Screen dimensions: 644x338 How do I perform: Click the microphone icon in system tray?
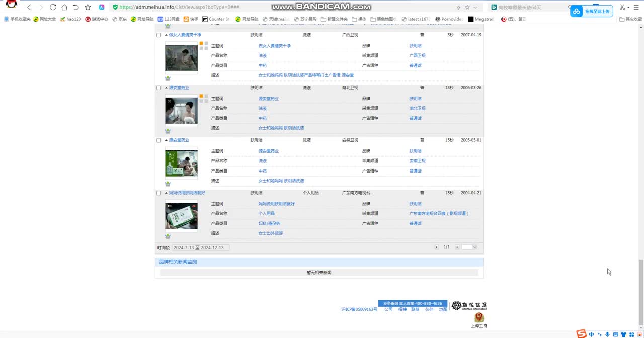[608, 334]
